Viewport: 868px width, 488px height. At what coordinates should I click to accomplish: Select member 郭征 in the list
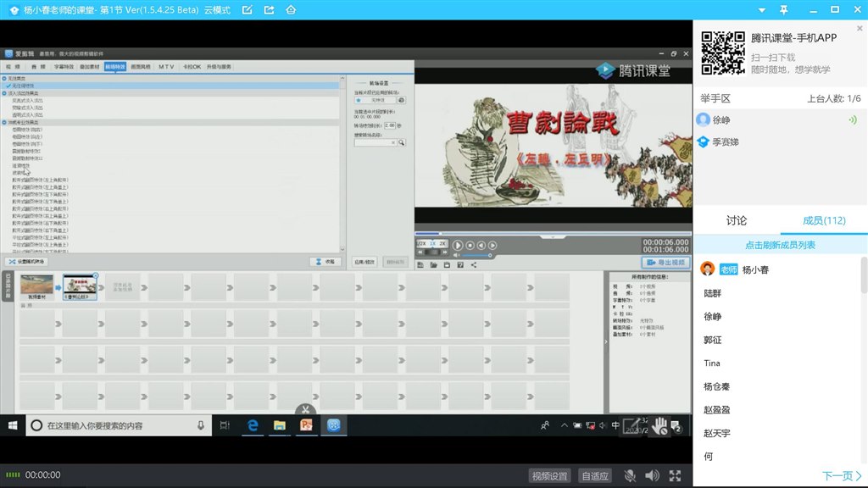click(x=712, y=340)
